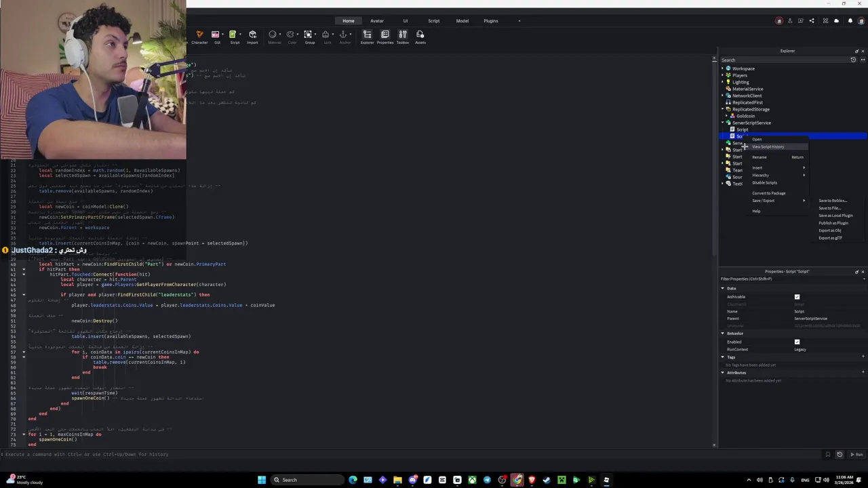Screen dimensions: 868x488
Task: Select MaterialService in Explorer
Action: pos(748,89)
